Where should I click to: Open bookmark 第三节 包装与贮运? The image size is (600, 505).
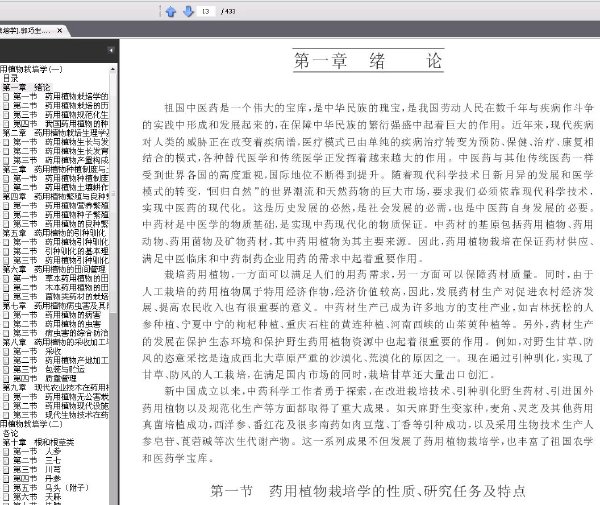pyautogui.click(x=49, y=370)
